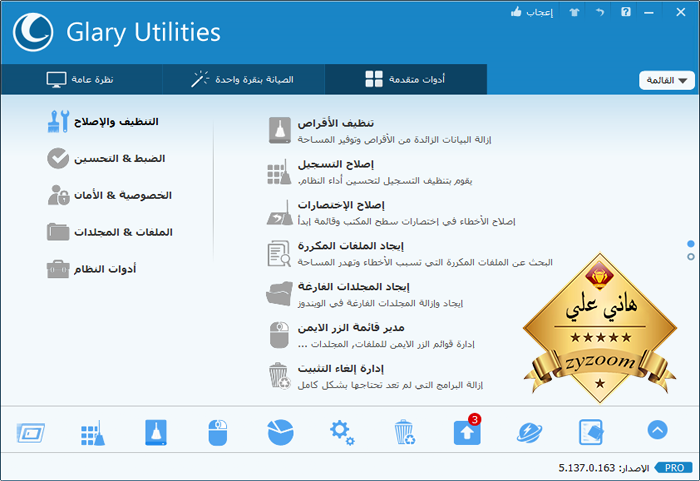The image size is (700, 481).
Task: Select the أدوات متقدمة tab
Action: coord(406,79)
